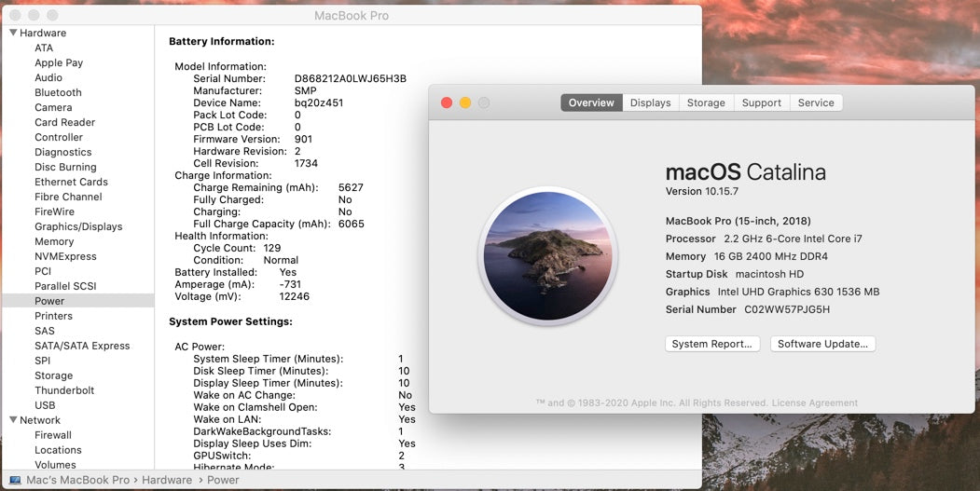Select Graphics/Displays in the sidebar
The width and height of the screenshot is (980, 491).
point(78,226)
